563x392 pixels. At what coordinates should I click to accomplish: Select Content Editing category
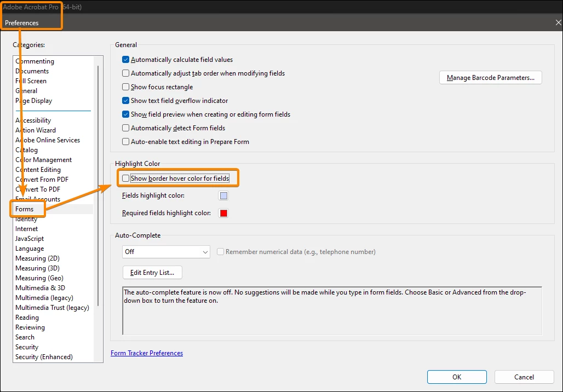[38, 169]
